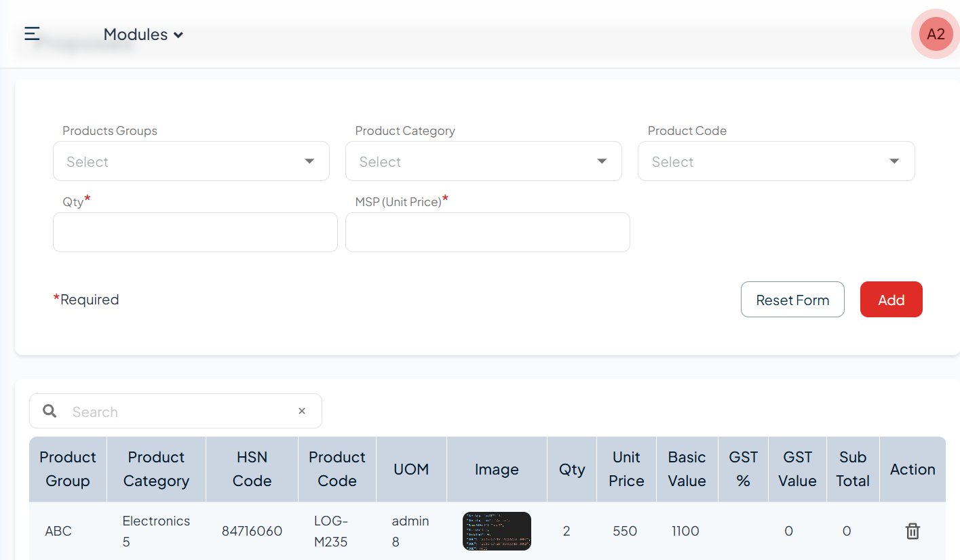Open the product image thumbnail
The width and height of the screenshot is (960, 560).
pyautogui.click(x=497, y=531)
